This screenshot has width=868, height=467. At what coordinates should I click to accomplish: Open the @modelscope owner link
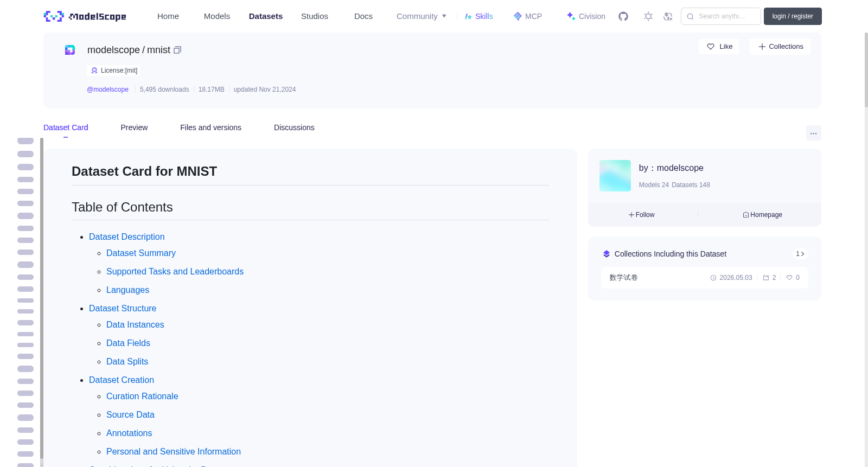pyautogui.click(x=107, y=89)
